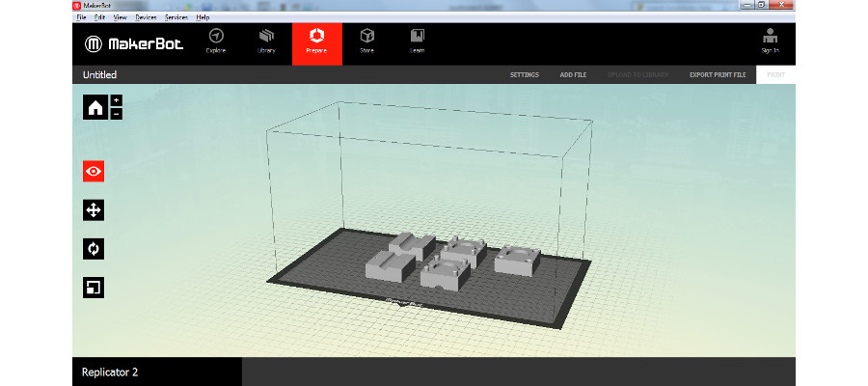Viewport: 868px width, 386px height.
Task: Open print SETTINGS
Action: pyautogui.click(x=525, y=74)
